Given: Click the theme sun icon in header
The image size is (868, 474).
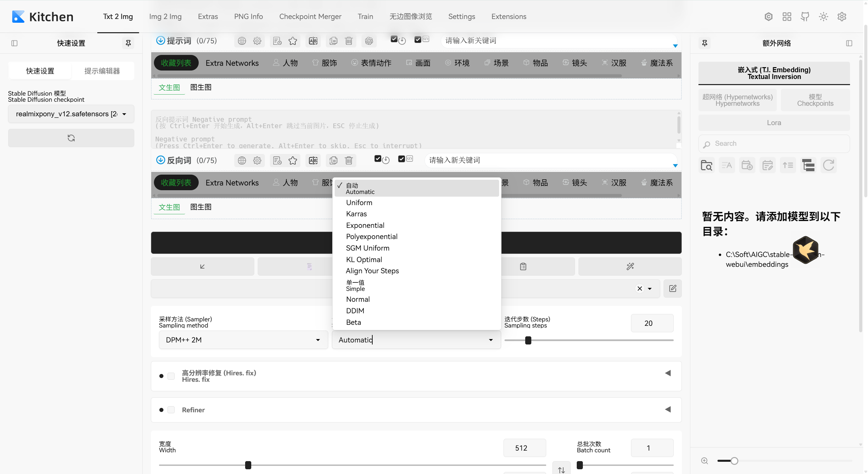Looking at the screenshot, I should click(x=823, y=17).
